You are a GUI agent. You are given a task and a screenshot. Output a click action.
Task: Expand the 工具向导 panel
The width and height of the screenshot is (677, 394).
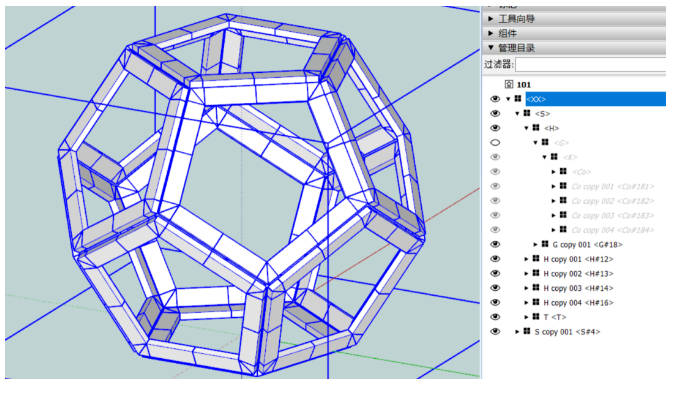(491, 19)
